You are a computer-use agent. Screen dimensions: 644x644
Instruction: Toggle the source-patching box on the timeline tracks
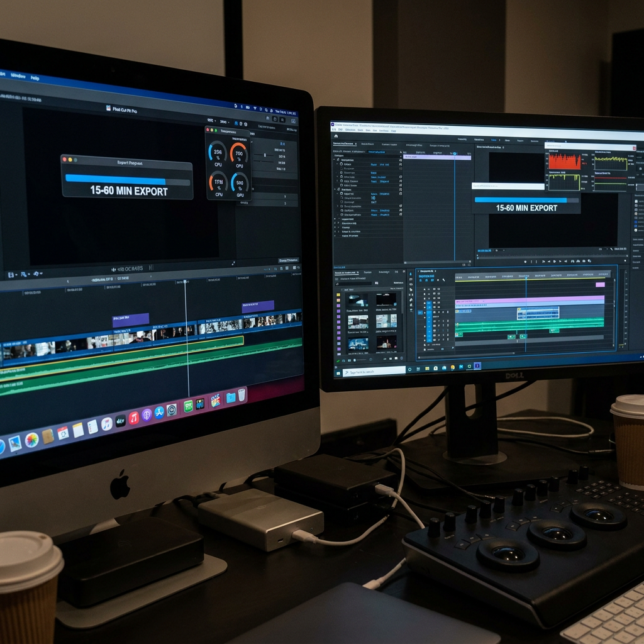[x=420, y=313]
